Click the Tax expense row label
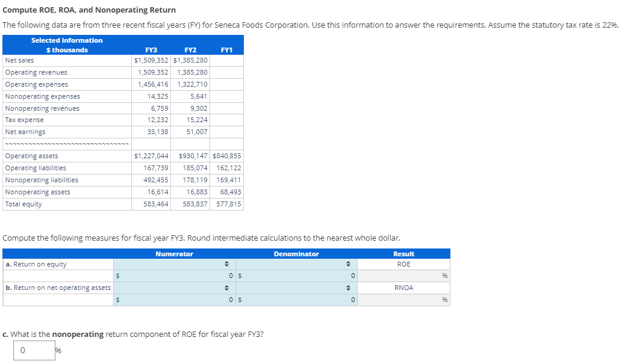This screenshot has height=364, width=625. [24, 120]
